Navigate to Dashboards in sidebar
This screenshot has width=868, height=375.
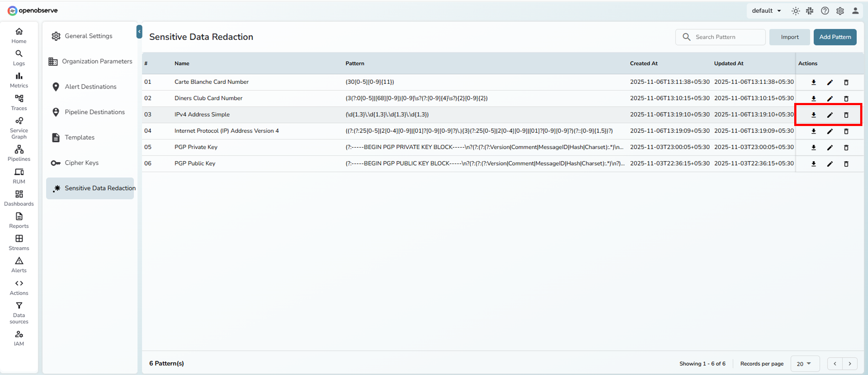[19, 198]
